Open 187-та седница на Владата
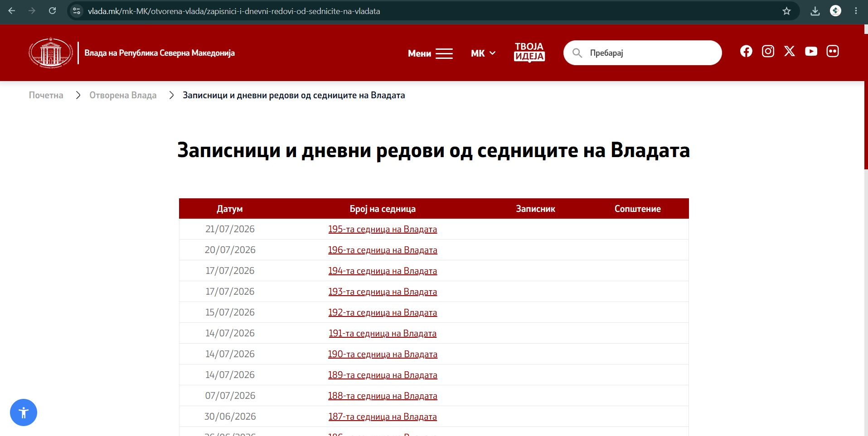 pos(383,417)
